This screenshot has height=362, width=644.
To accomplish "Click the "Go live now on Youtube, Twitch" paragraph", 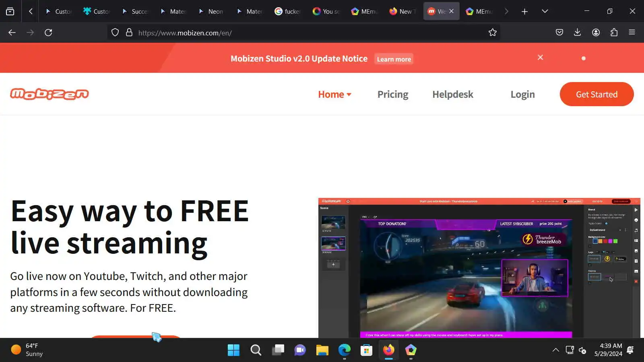I will click(x=129, y=292).
